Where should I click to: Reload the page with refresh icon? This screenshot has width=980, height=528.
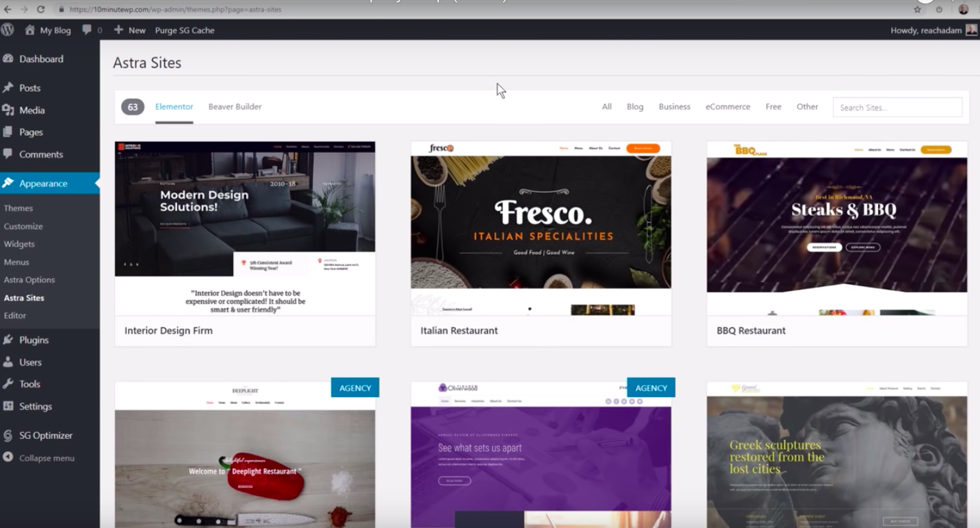pos(41,9)
